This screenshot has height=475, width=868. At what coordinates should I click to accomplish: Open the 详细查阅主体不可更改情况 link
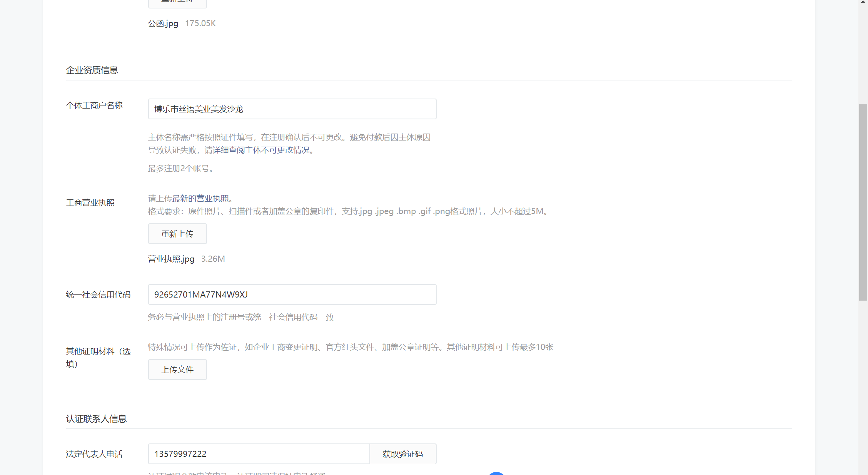point(261,150)
